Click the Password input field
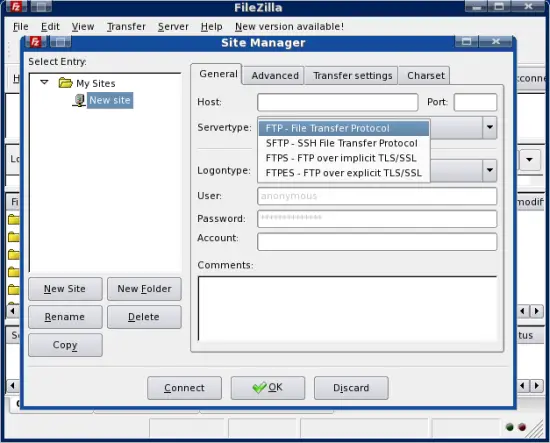550x443 pixels. (x=377, y=219)
